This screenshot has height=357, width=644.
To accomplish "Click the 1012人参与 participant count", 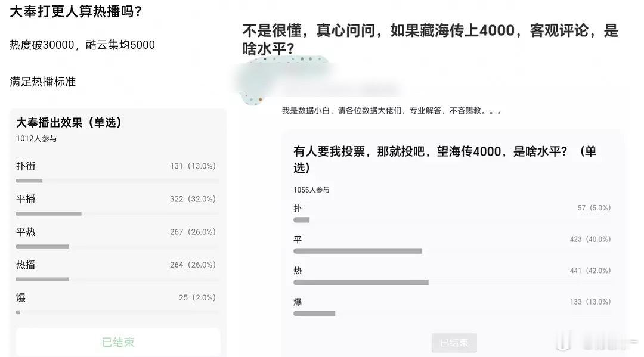I will click(x=36, y=139).
